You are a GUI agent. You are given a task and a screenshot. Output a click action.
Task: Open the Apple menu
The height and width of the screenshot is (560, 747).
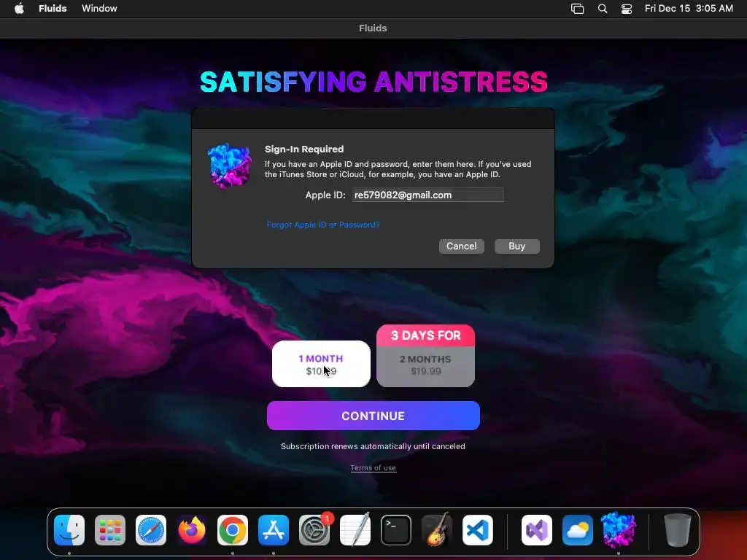click(x=19, y=9)
